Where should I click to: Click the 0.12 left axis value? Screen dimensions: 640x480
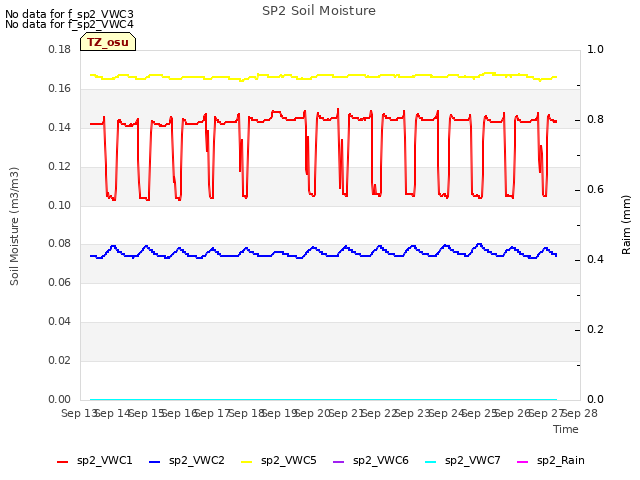coord(59,167)
